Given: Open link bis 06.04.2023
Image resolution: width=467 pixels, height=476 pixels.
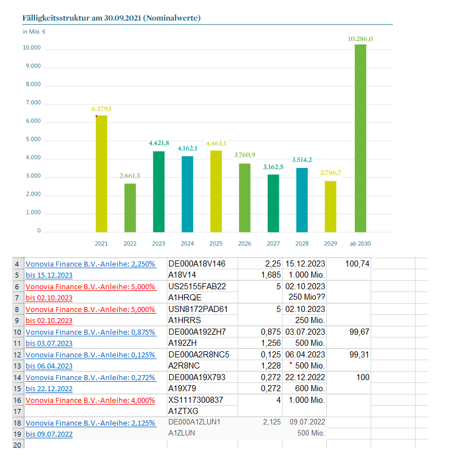Looking at the screenshot, I should click(x=49, y=366).
